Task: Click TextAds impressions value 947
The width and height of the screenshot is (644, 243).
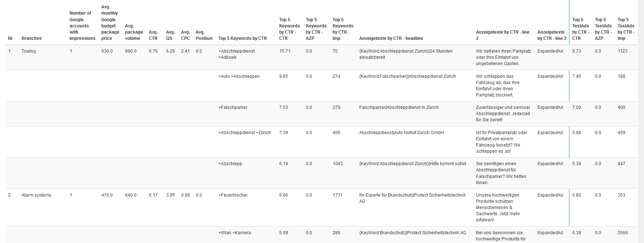Action: [621, 164]
